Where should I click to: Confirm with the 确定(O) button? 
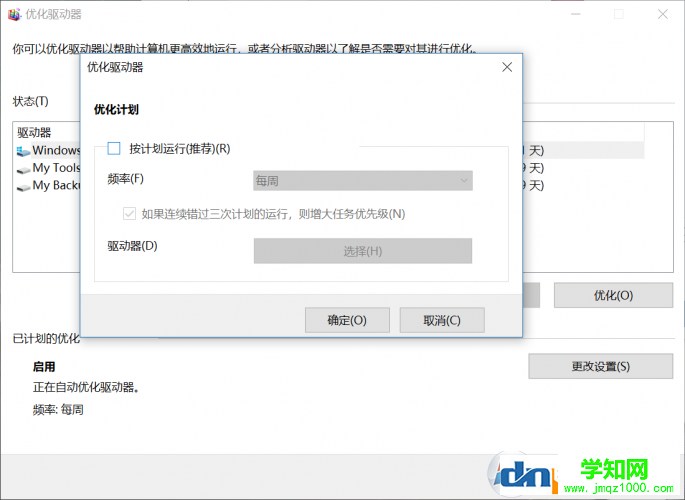coord(347,320)
